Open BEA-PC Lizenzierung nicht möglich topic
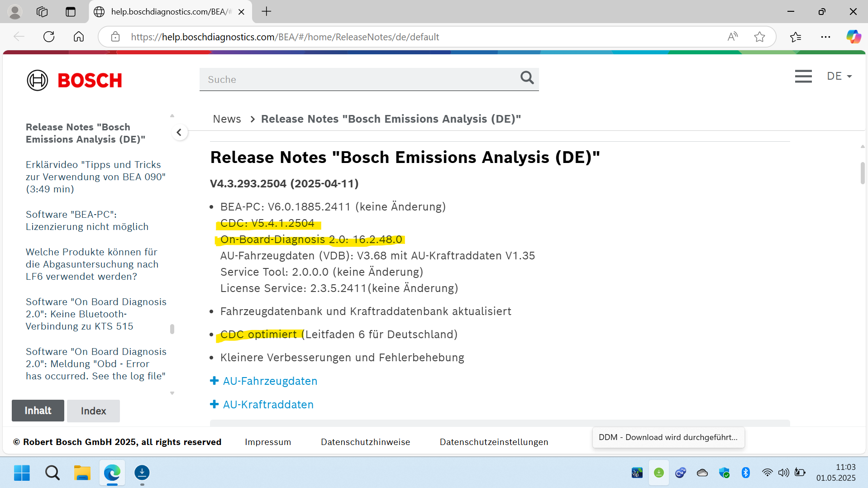The image size is (868, 488). click(87, 220)
